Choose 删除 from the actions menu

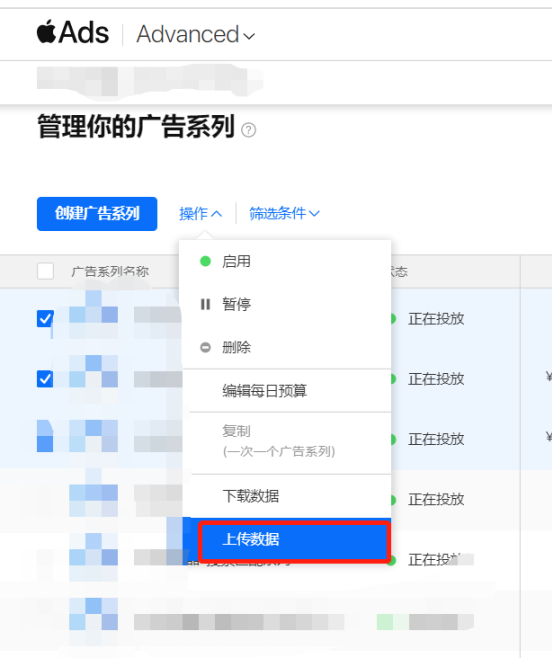point(287,347)
